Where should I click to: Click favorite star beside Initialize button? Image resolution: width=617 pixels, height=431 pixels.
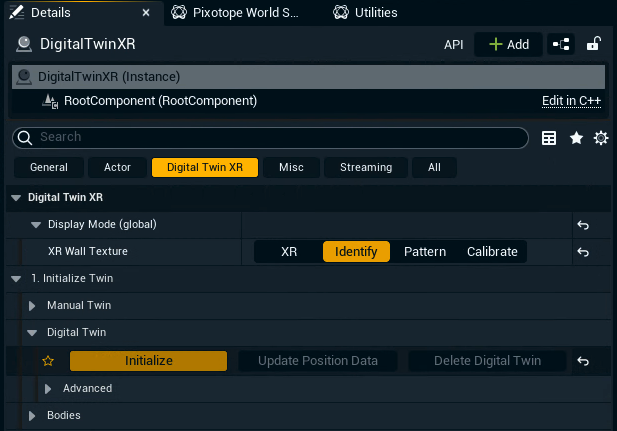coord(46,361)
